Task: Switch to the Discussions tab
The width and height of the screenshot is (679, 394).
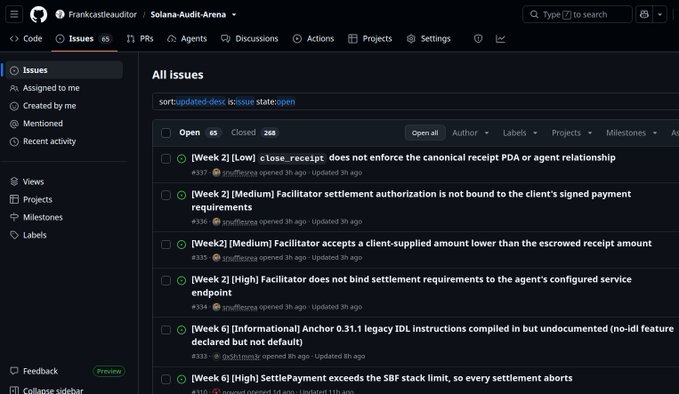Action: click(x=249, y=39)
